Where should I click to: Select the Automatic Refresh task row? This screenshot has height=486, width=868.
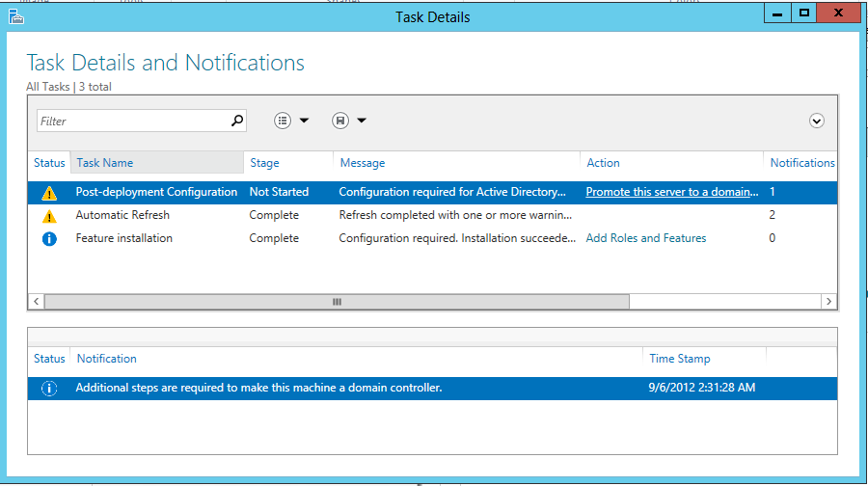(x=432, y=215)
